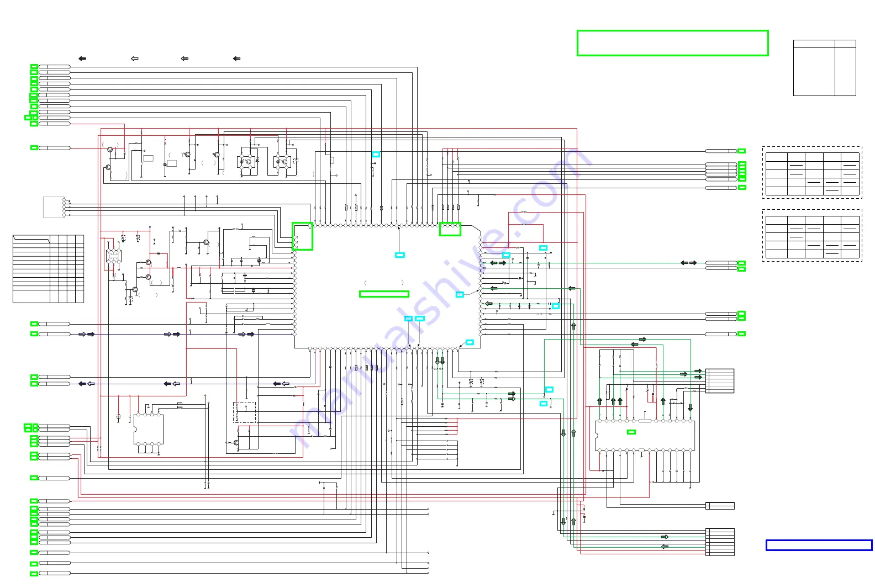
Task: Click the bottom-right multi-row connector block
Action: tap(720, 542)
